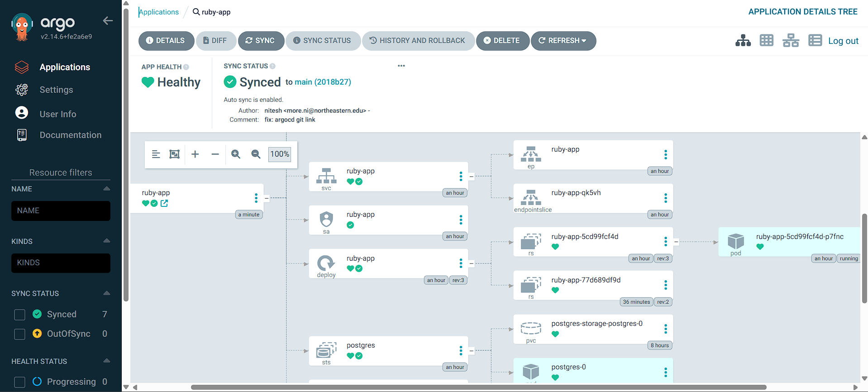Open the kebab menu for ruby-app deploy node

(461, 263)
